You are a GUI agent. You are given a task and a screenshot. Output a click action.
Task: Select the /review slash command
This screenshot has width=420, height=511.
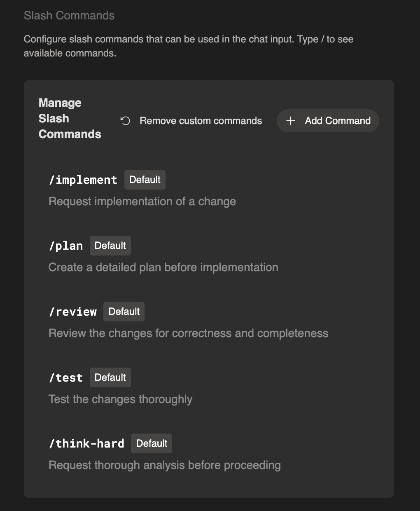[x=73, y=312]
